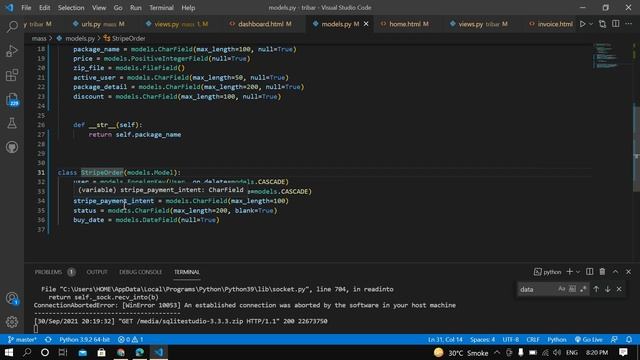This screenshot has height=360, width=640.
Task: Open the Extensions view
Action: click(12, 75)
